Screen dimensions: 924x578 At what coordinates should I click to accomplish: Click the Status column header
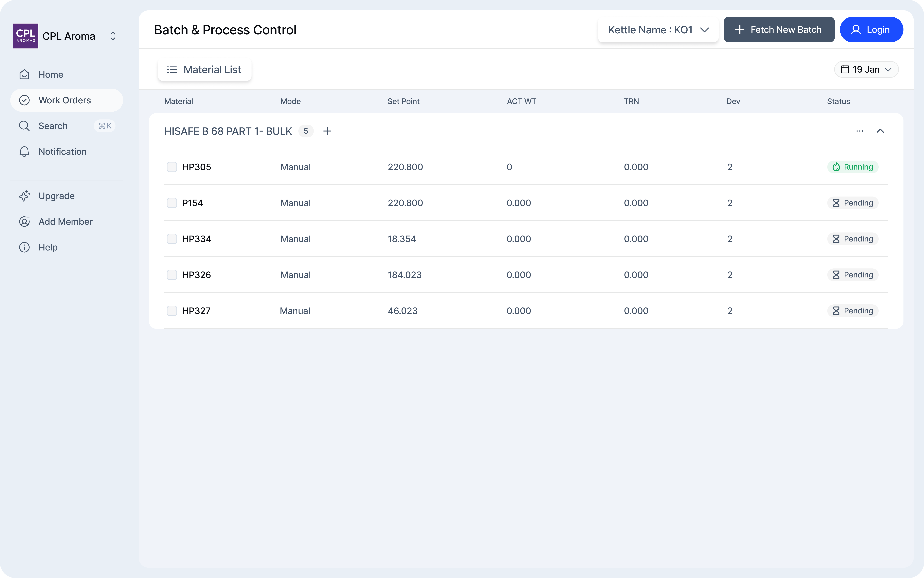(x=838, y=101)
